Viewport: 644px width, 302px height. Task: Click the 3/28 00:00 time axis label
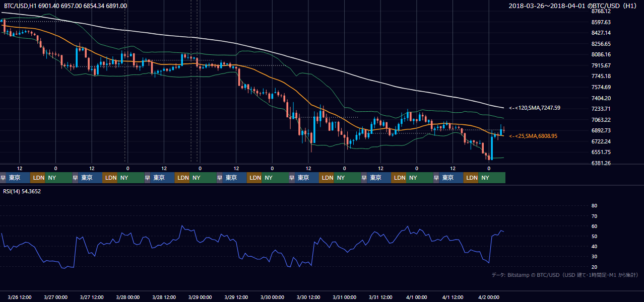coord(127,297)
